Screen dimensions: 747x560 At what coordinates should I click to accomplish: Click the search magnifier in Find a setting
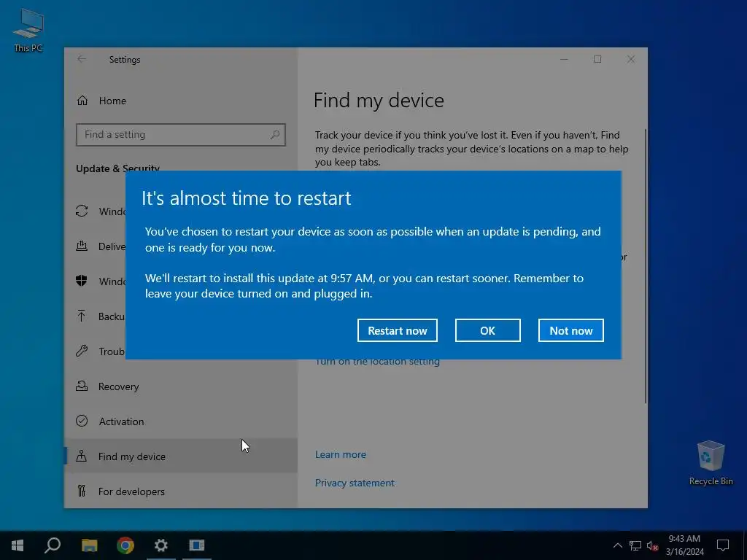tap(275, 135)
